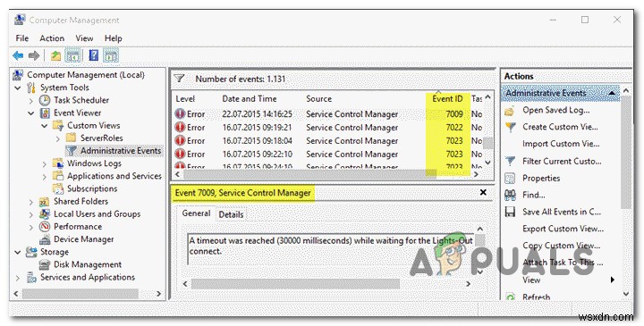Viewport: 644px width, 326px height.
Task: Collapse the Administrative Events actions section
Action: coord(612,93)
